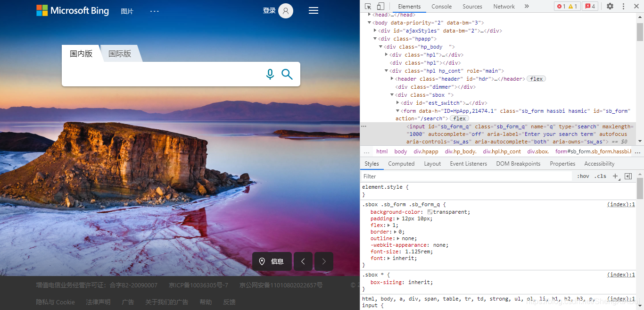Image resolution: width=644 pixels, height=310 pixels.
Task: Open the Layout tab
Action: 432,164
